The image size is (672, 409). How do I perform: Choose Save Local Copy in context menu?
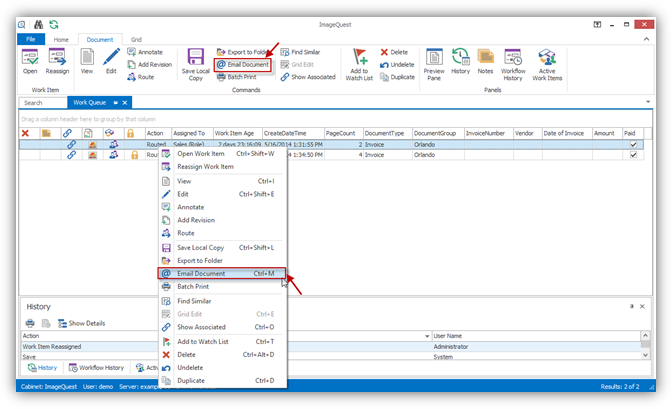[x=222, y=248]
